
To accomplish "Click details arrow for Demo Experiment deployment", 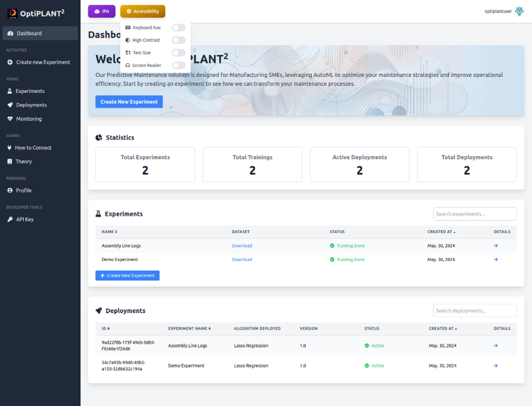I will pos(496,365).
